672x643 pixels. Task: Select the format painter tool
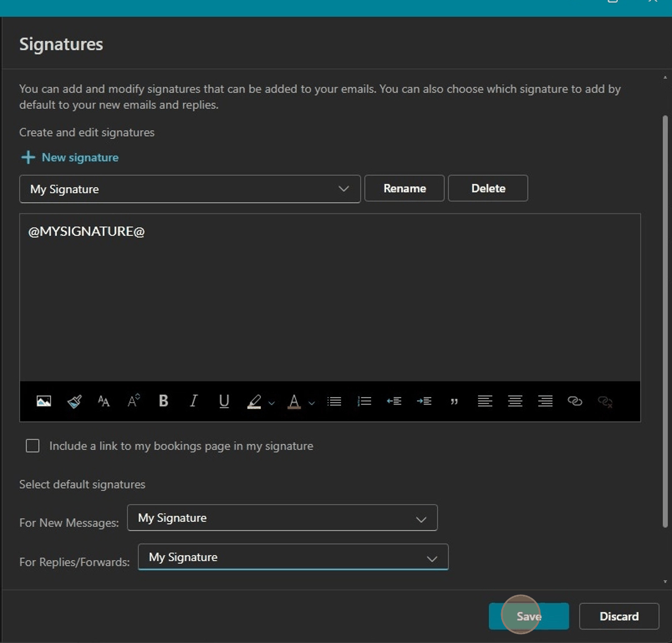pyautogui.click(x=74, y=401)
